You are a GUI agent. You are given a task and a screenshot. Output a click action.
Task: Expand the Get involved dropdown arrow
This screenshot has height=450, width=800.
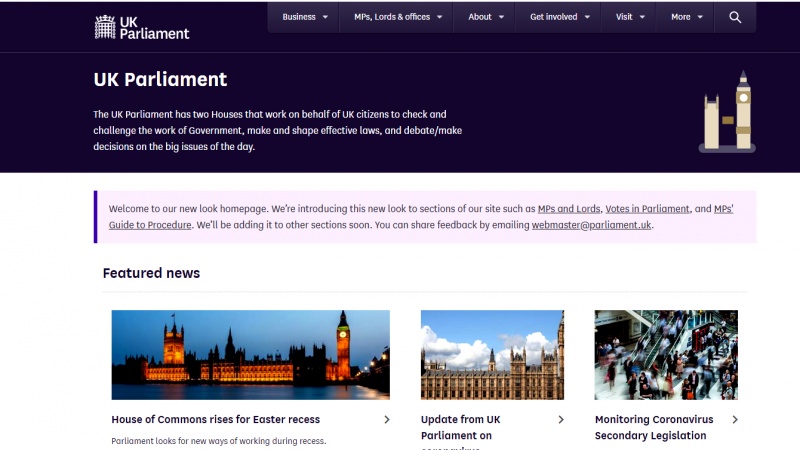587,17
